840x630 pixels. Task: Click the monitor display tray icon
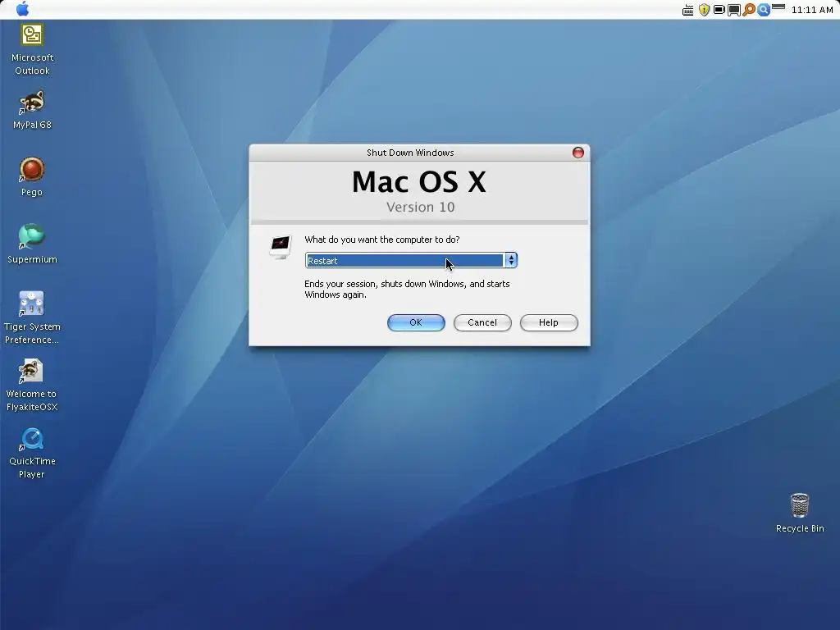click(x=733, y=10)
